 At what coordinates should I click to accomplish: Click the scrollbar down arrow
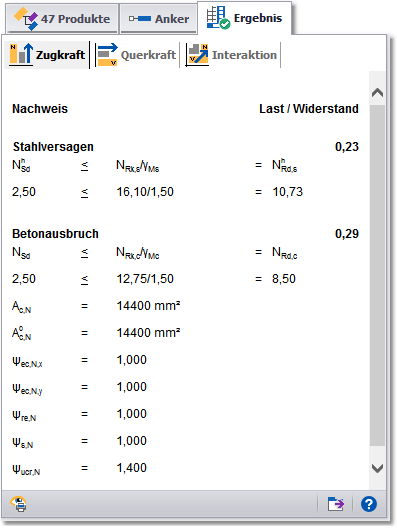click(377, 468)
